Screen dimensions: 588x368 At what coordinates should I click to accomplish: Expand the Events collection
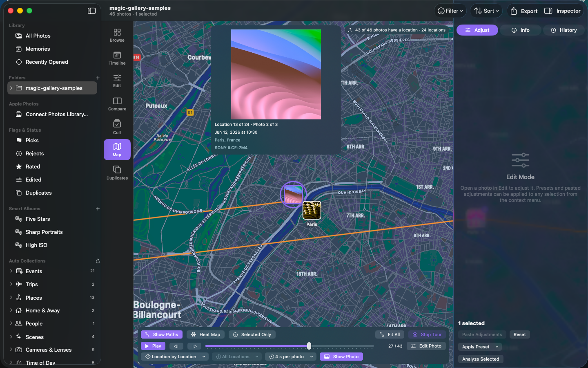coord(11,271)
